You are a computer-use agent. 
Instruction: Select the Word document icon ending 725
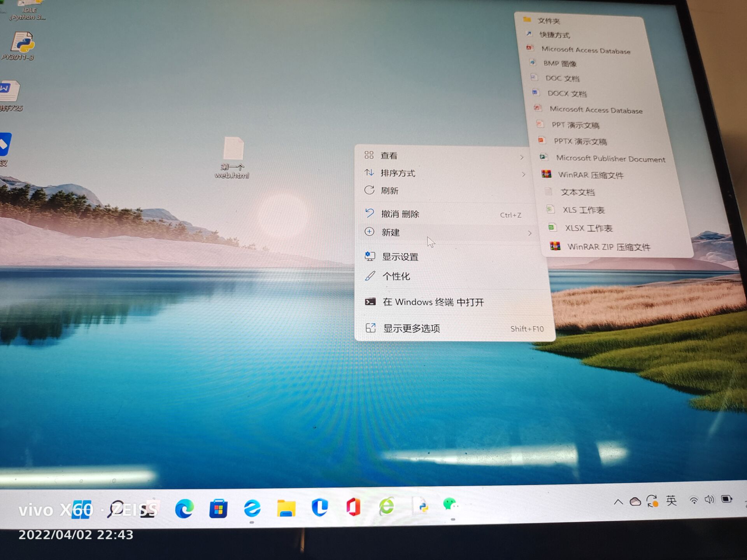(11, 96)
